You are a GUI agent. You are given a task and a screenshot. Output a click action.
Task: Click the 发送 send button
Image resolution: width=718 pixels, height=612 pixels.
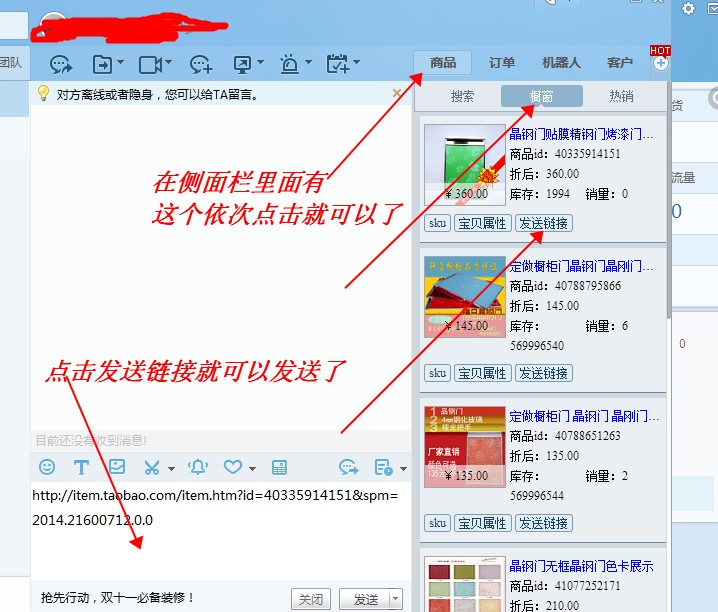click(365, 599)
